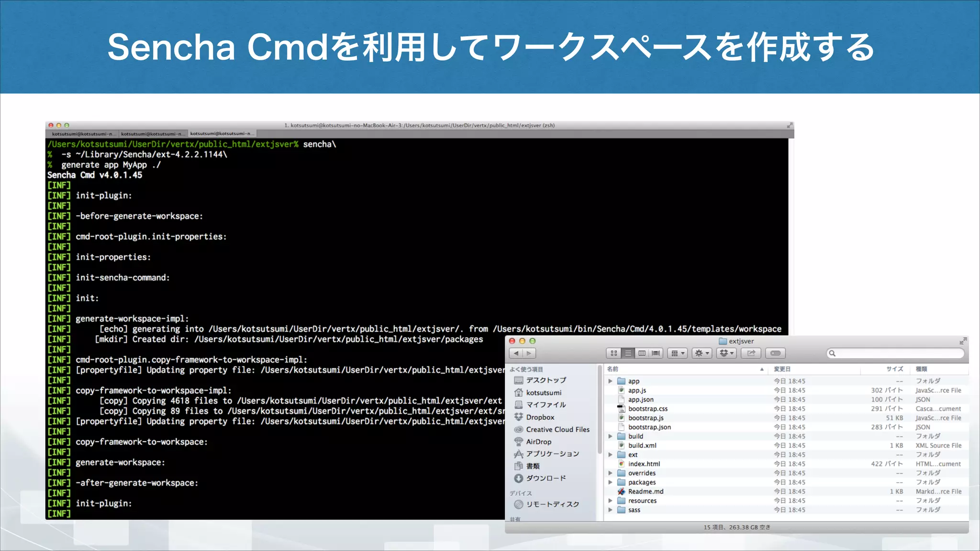Sort by 名前 column header
The height and width of the screenshot is (551, 980).
tap(685, 369)
